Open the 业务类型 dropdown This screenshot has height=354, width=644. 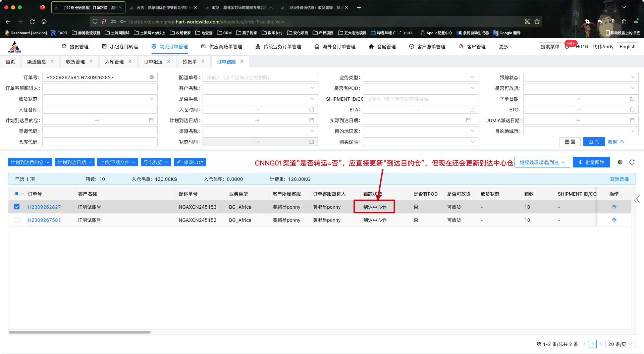click(x=420, y=77)
